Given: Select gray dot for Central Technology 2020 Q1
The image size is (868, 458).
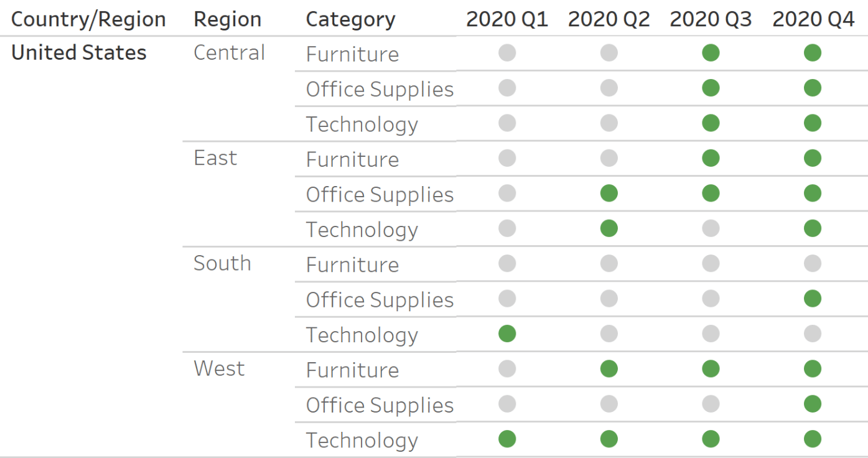Looking at the screenshot, I should [x=507, y=123].
